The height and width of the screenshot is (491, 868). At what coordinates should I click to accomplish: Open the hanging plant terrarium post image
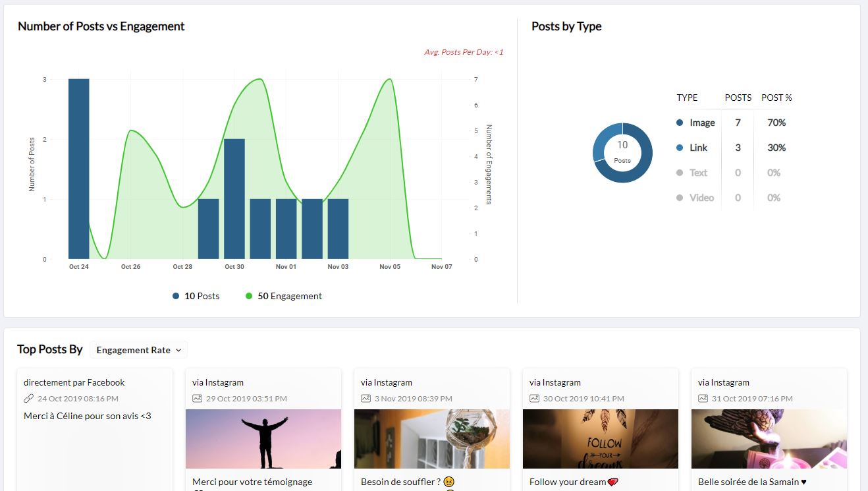click(x=431, y=439)
